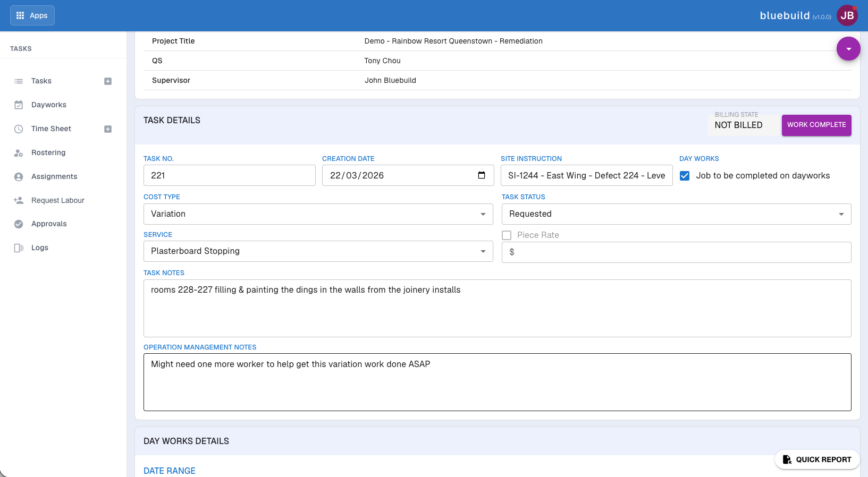868x477 pixels.
Task: Add a new Time Sheet entry
Action: (108, 129)
